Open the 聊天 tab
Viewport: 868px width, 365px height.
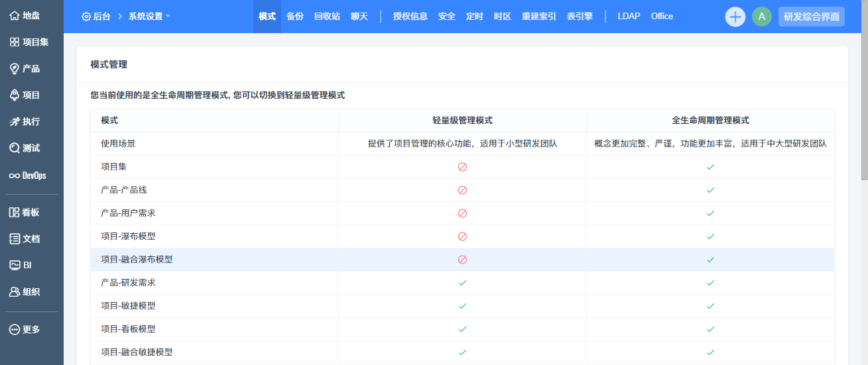[359, 17]
